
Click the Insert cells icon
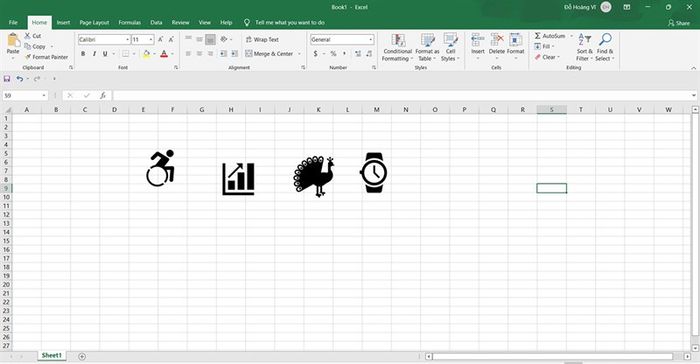point(478,40)
